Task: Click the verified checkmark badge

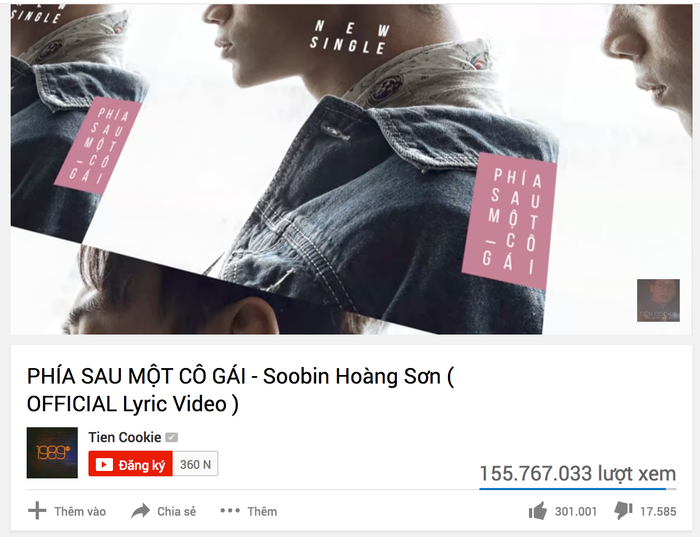Action: (171, 437)
